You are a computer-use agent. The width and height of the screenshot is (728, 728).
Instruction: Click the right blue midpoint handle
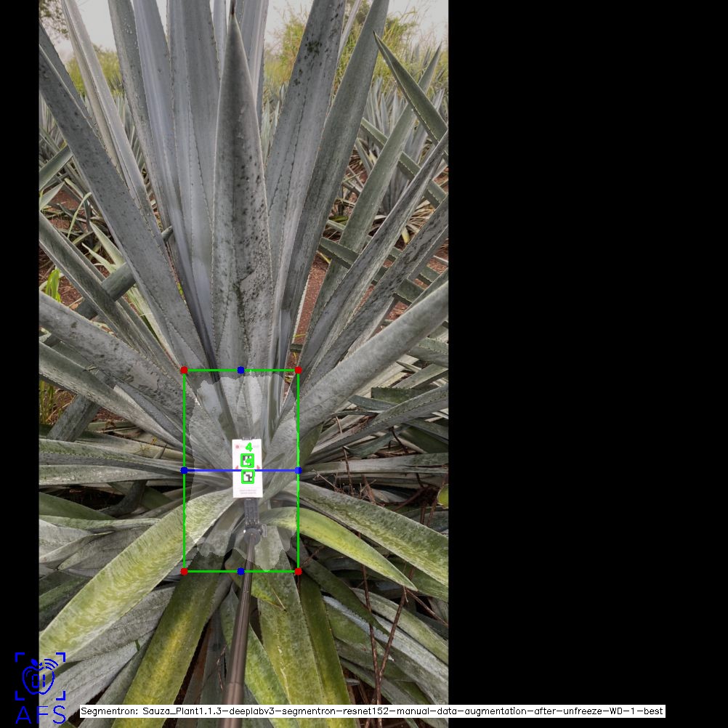pyautogui.click(x=298, y=471)
